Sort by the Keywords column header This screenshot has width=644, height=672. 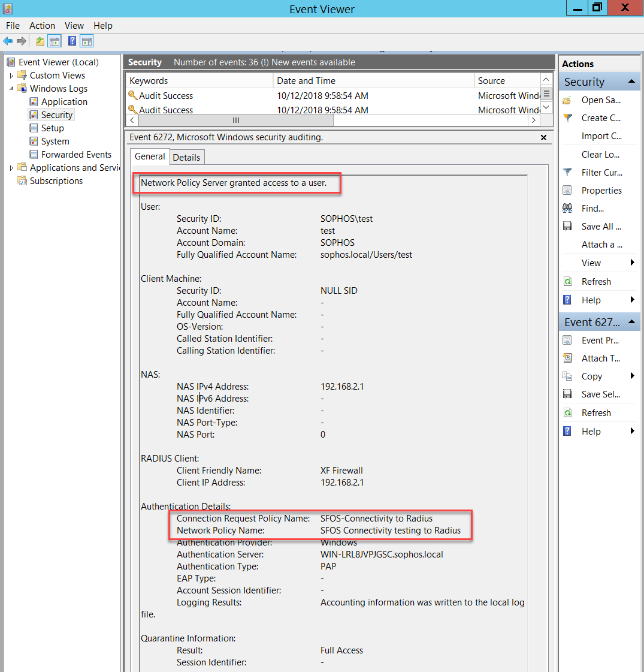coord(199,80)
